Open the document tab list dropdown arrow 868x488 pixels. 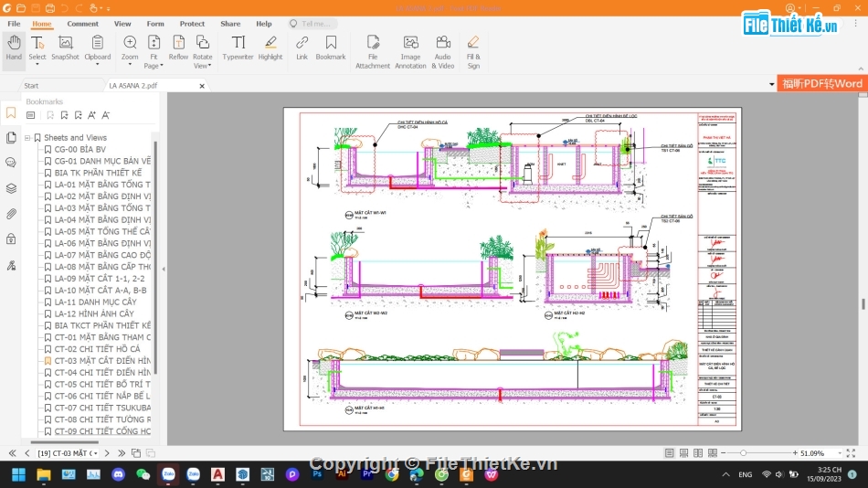[x=772, y=84]
